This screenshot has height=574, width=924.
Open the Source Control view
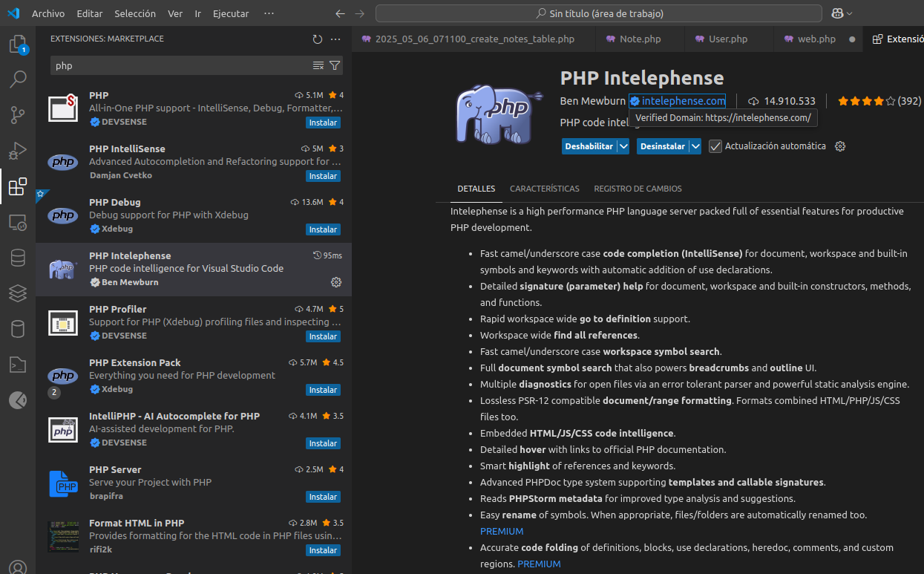[18, 114]
